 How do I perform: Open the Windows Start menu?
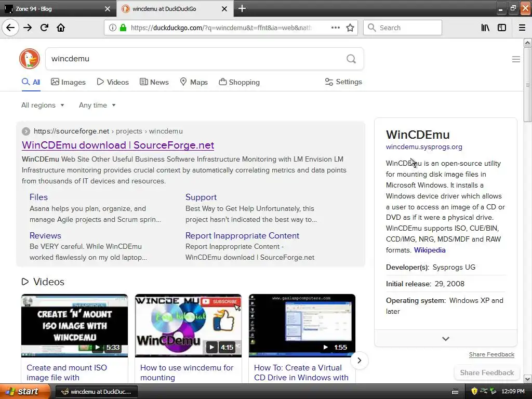coord(25,391)
